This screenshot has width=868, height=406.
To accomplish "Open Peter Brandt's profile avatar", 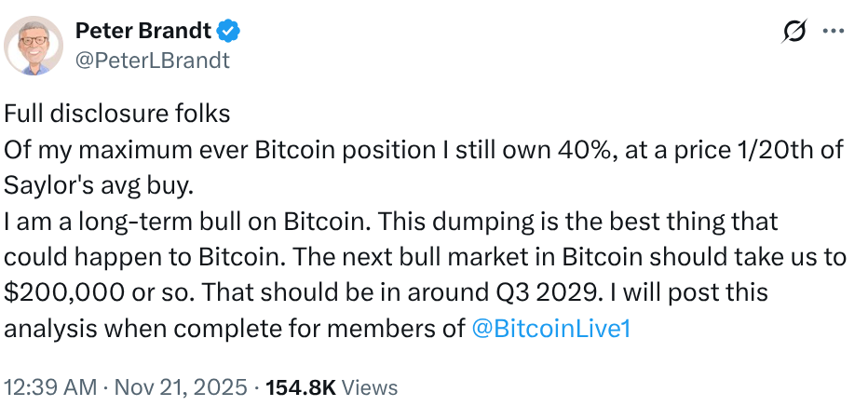I will click(x=34, y=46).
